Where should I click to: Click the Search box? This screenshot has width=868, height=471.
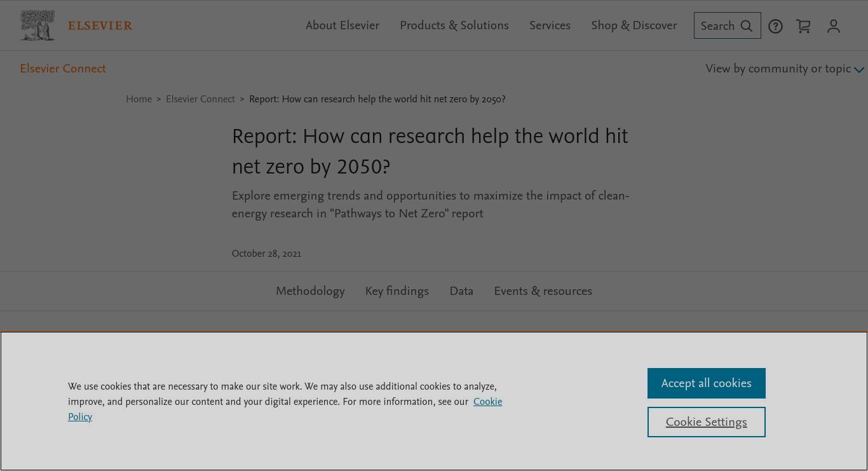(727, 25)
